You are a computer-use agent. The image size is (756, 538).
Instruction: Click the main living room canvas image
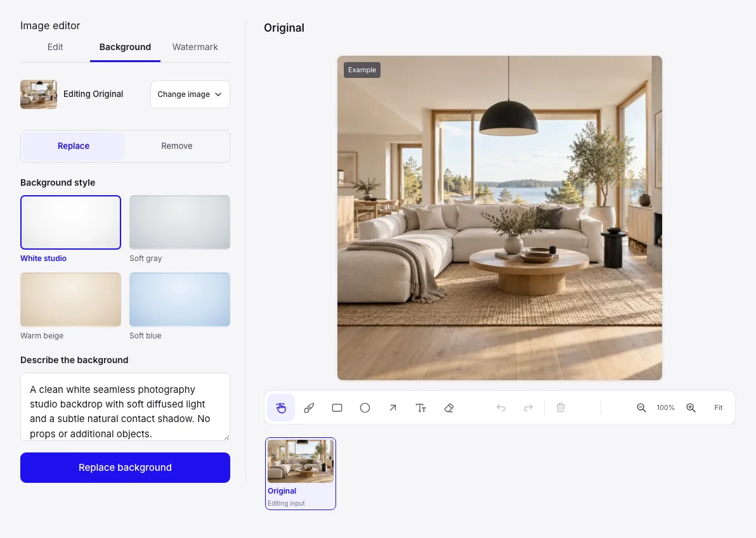[x=500, y=218]
